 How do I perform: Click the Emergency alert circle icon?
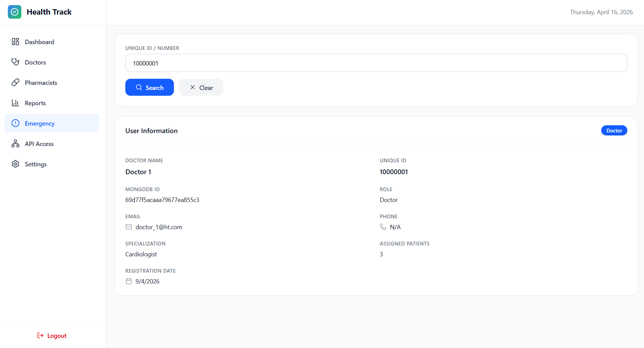(15, 123)
